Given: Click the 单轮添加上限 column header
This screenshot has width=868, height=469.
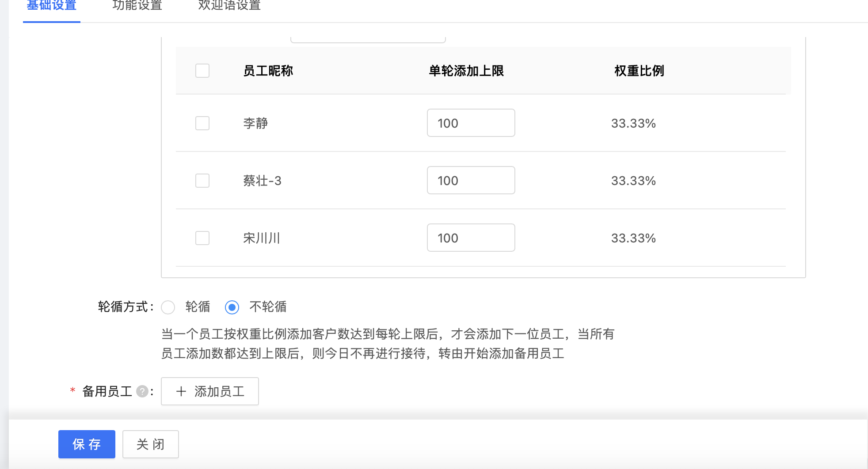Looking at the screenshot, I should coord(466,71).
